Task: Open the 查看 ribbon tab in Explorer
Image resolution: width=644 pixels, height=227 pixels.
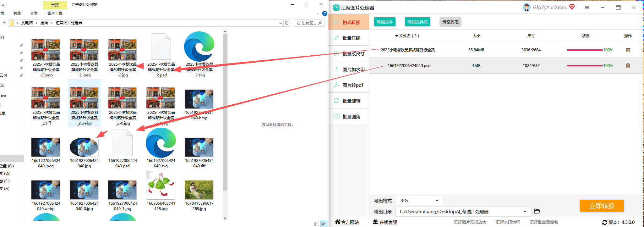Action: (x=34, y=13)
